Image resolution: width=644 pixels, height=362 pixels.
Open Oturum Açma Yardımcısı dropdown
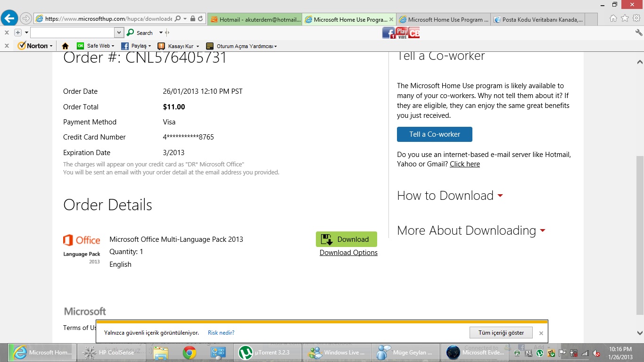tap(275, 46)
